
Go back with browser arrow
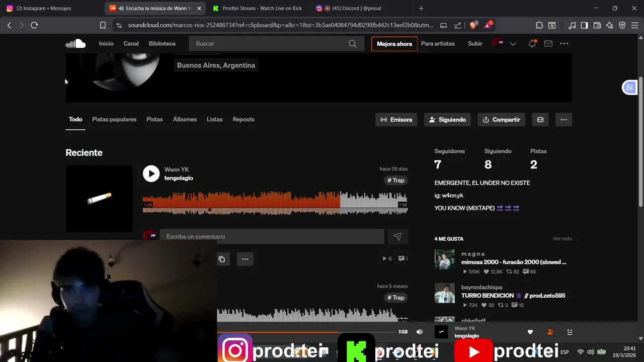pyautogui.click(x=9, y=25)
